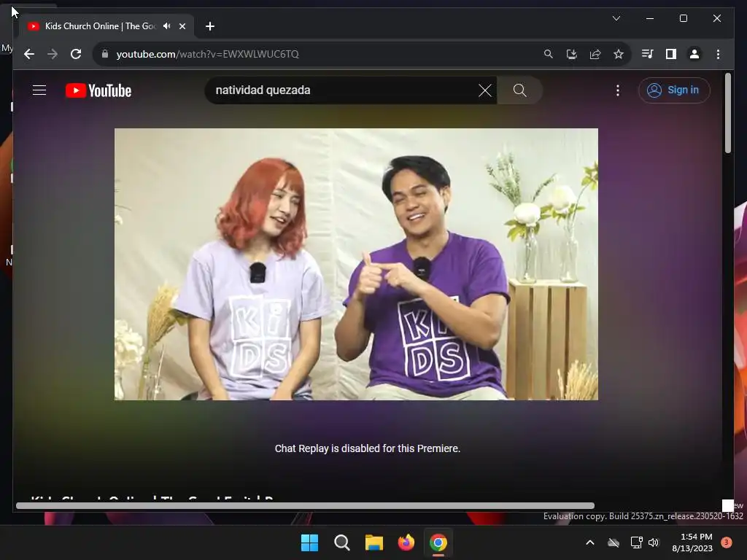747x560 pixels.
Task: Clear the YouTube search query
Action: coord(485,90)
